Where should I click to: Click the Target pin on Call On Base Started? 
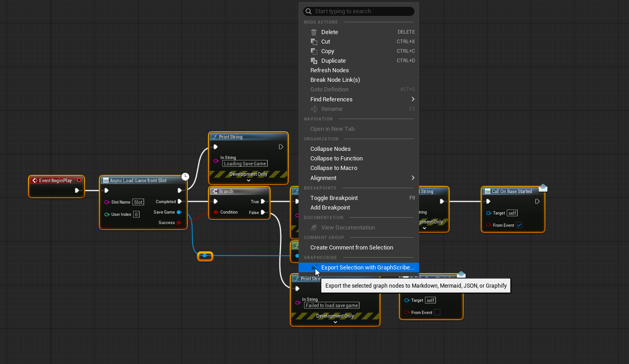tap(489, 213)
